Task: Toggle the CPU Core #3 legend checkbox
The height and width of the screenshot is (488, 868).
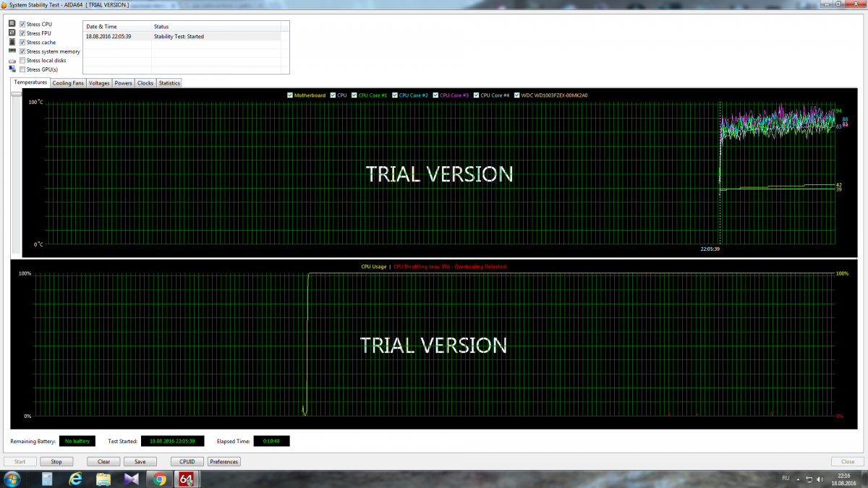Action: pyautogui.click(x=436, y=95)
